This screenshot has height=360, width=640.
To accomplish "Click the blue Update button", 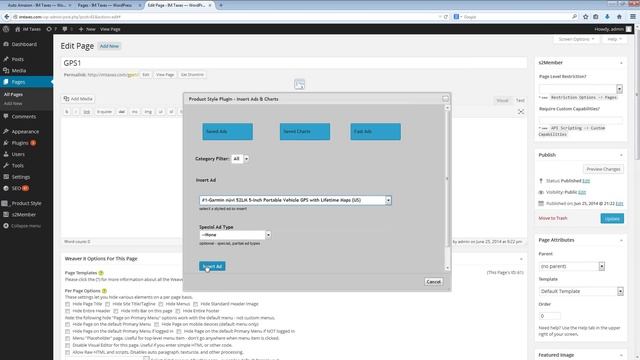I will pyautogui.click(x=612, y=218).
